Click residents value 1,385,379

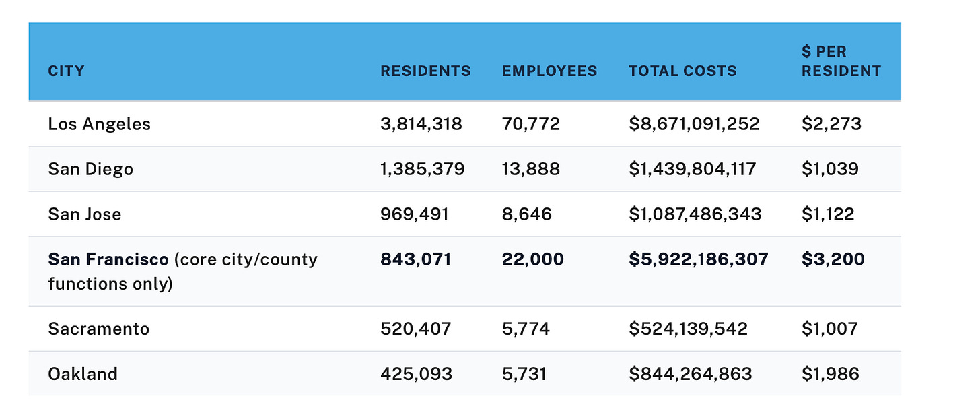(x=423, y=169)
